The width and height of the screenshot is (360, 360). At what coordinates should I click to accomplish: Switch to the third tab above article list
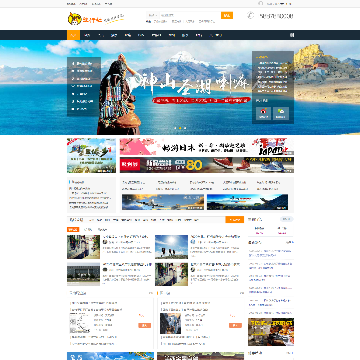pyautogui.click(x=102, y=229)
